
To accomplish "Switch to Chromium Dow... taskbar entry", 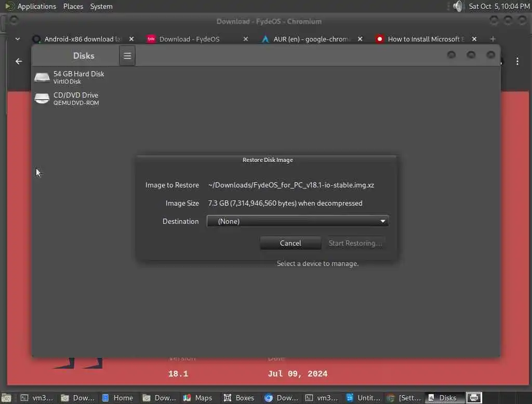I will point(281,398).
